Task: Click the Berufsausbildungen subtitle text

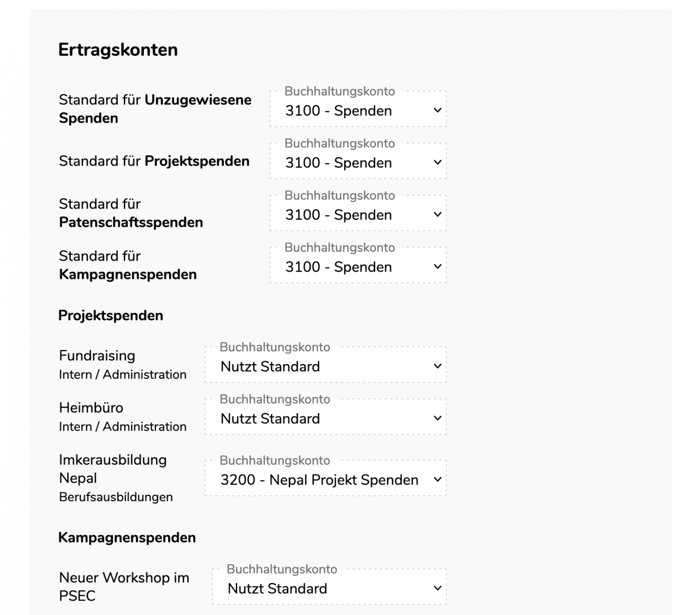Action: 115,497
